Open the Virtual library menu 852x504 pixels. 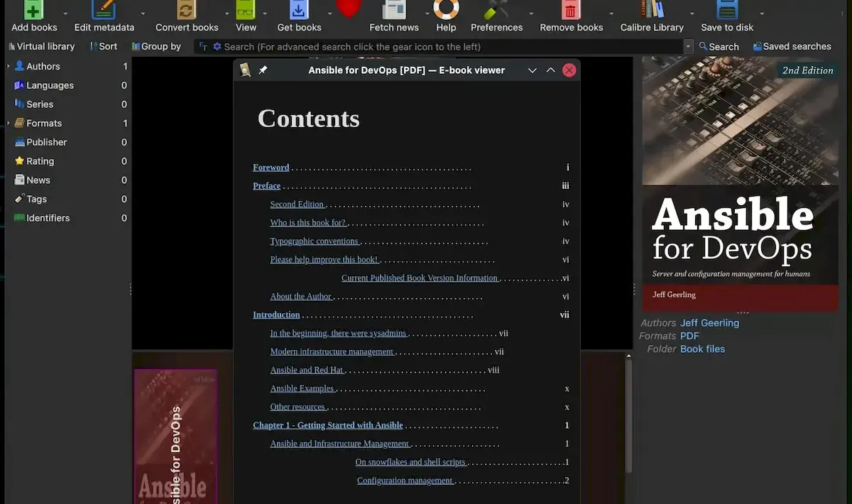click(x=41, y=46)
